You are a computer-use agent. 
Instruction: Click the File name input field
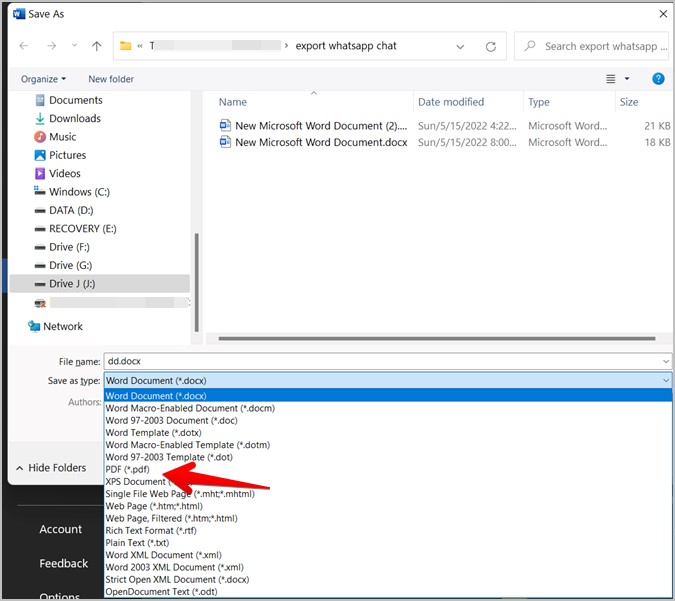coord(380,361)
